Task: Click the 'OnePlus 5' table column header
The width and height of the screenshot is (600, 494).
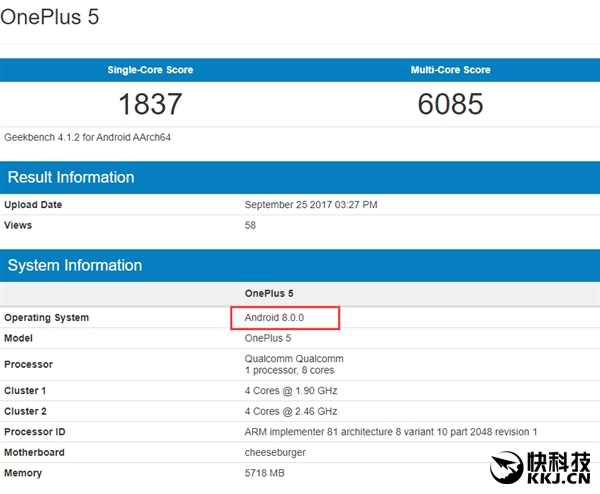Action: [x=269, y=293]
